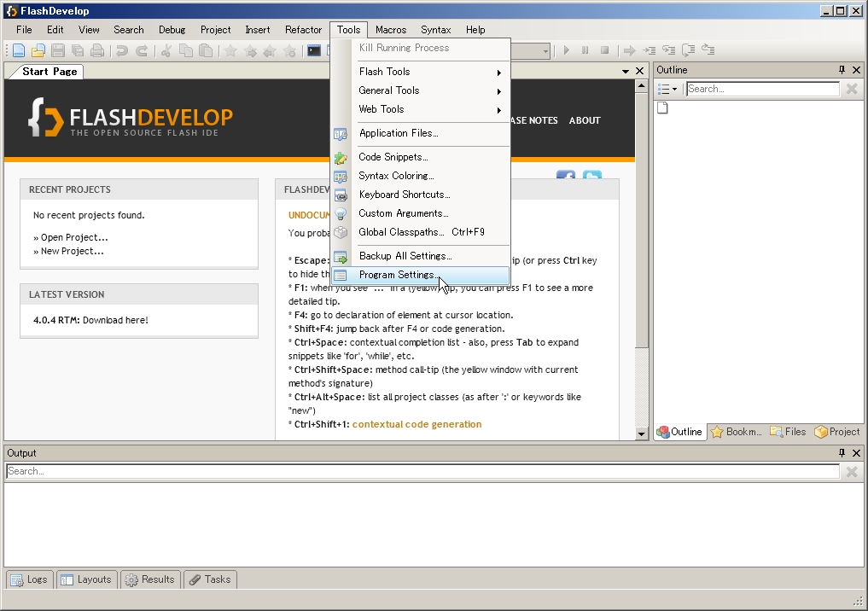This screenshot has height=611, width=868.
Task: Click the Undo arrow icon
Action: click(x=122, y=50)
